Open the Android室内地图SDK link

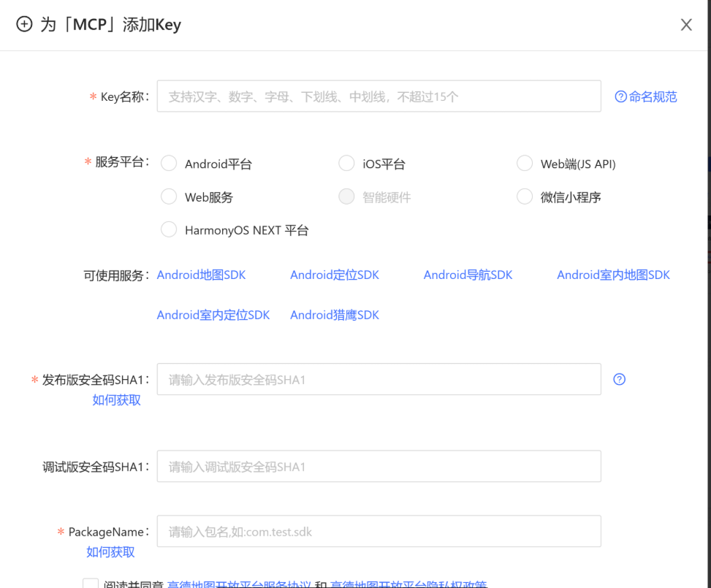(x=613, y=275)
